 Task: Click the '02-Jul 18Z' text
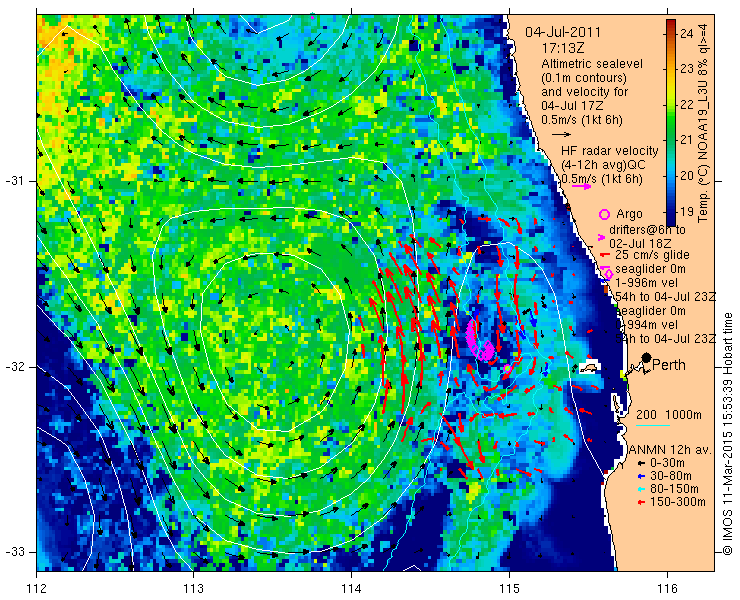[640, 244]
